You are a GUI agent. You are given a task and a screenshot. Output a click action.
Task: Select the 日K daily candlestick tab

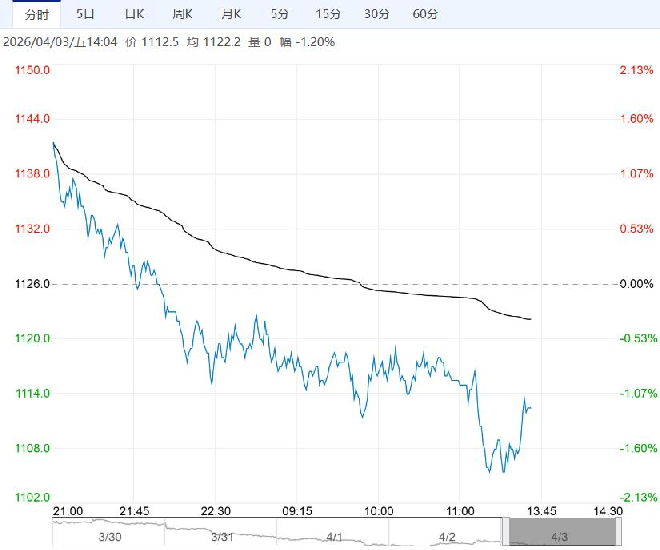click(133, 14)
